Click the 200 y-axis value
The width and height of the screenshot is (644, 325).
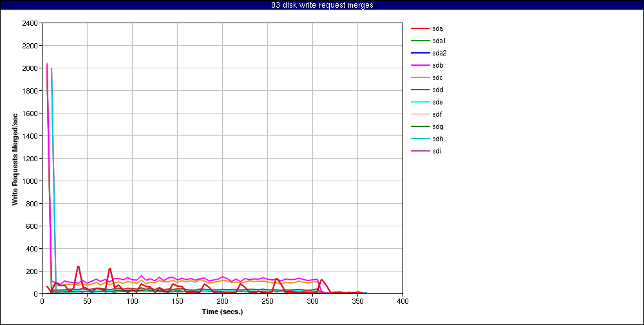click(32, 271)
